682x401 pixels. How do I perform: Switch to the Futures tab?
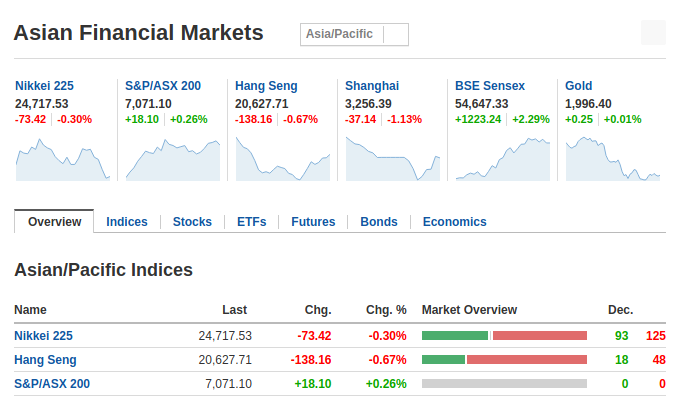[313, 222]
